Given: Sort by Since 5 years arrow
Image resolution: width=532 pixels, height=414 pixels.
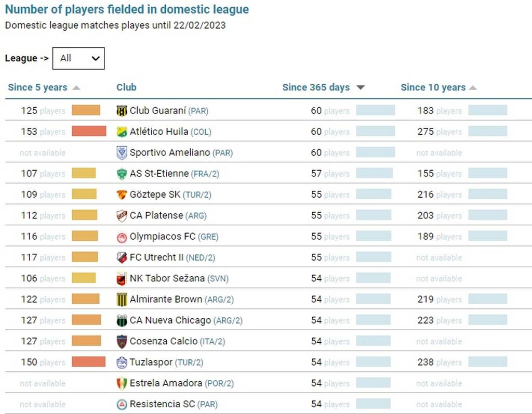Looking at the screenshot, I should pos(76,87).
